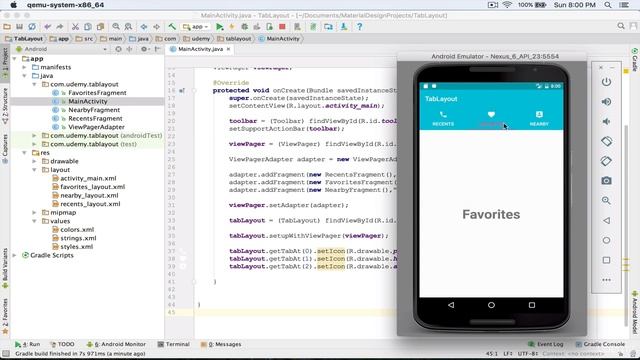640x360 pixels.
Task: Open activity_main.xml layout file
Action: (88, 178)
